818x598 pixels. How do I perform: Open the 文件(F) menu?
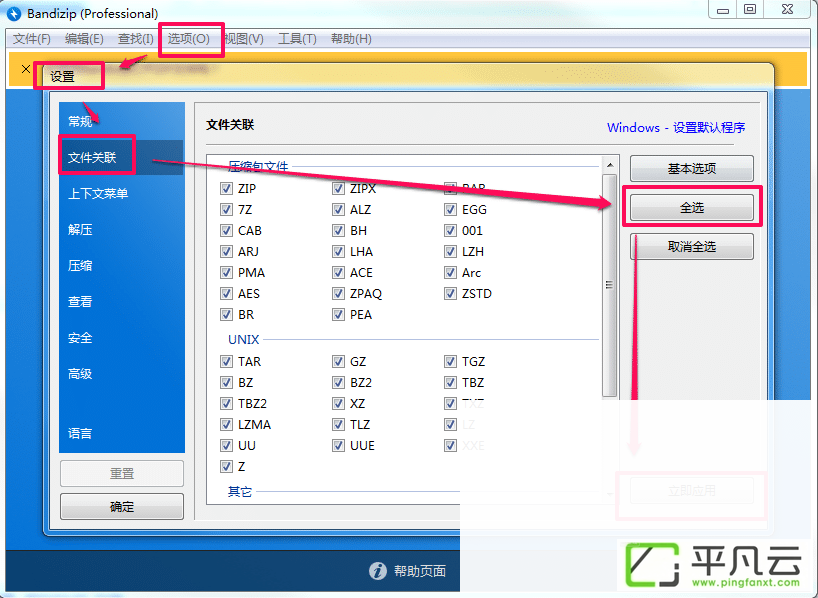tap(32, 39)
